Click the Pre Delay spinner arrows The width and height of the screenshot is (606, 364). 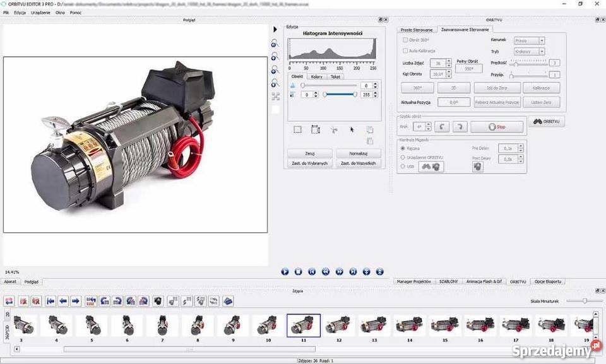[x=521, y=148]
